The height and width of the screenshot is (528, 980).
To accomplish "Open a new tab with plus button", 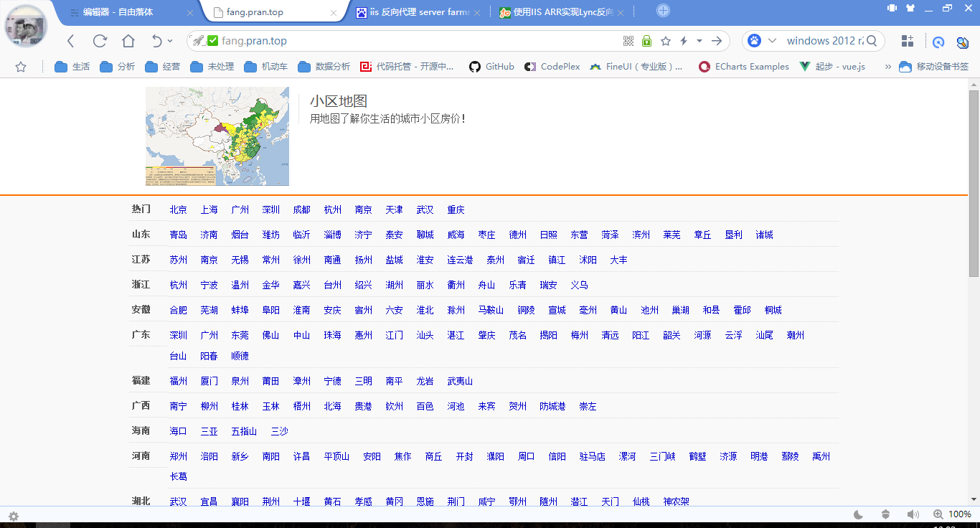I will coord(663,11).
